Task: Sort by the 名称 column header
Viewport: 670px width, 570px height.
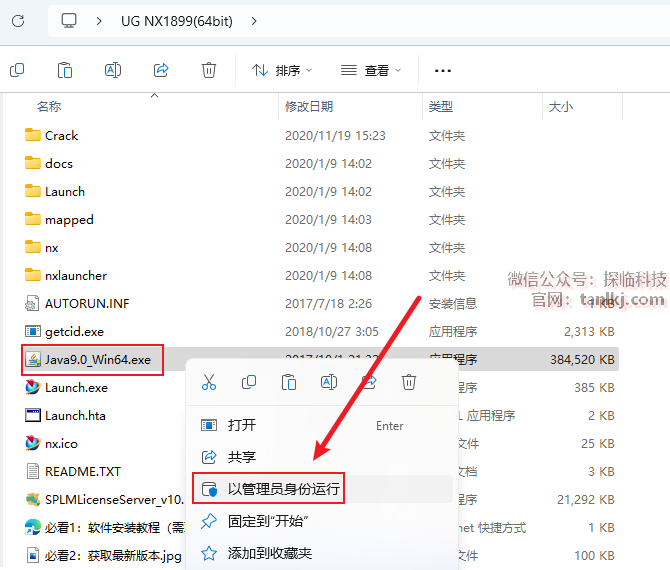Action: point(49,106)
